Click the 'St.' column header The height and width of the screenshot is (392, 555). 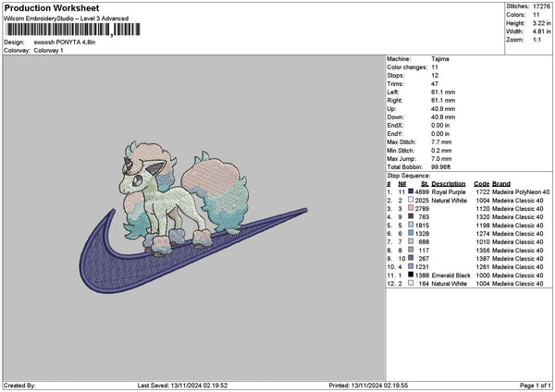(425, 184)
